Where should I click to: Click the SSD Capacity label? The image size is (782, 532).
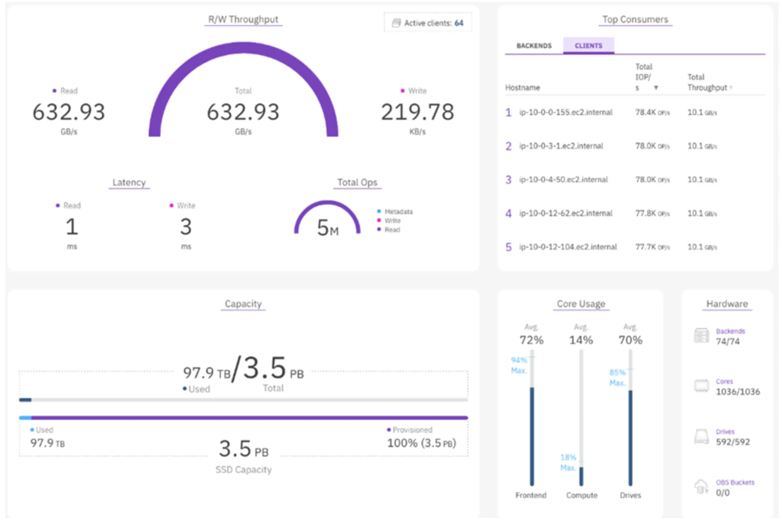tap(243, 470)
